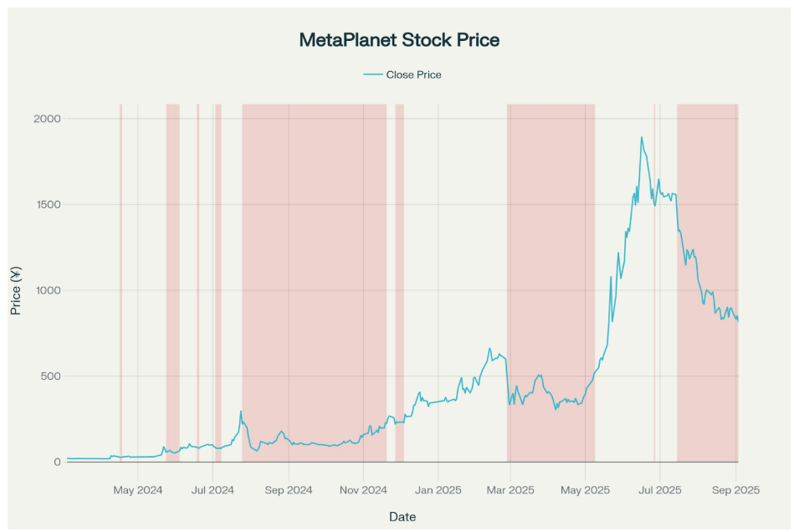The image size is (794, 532).
Task: Click the Date x-axis title
Action: coord(402,517)
